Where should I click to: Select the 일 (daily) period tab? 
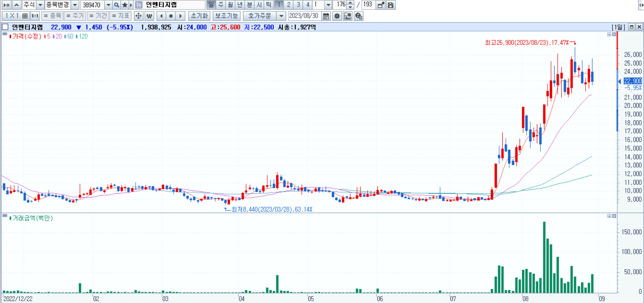pos(211,5)
